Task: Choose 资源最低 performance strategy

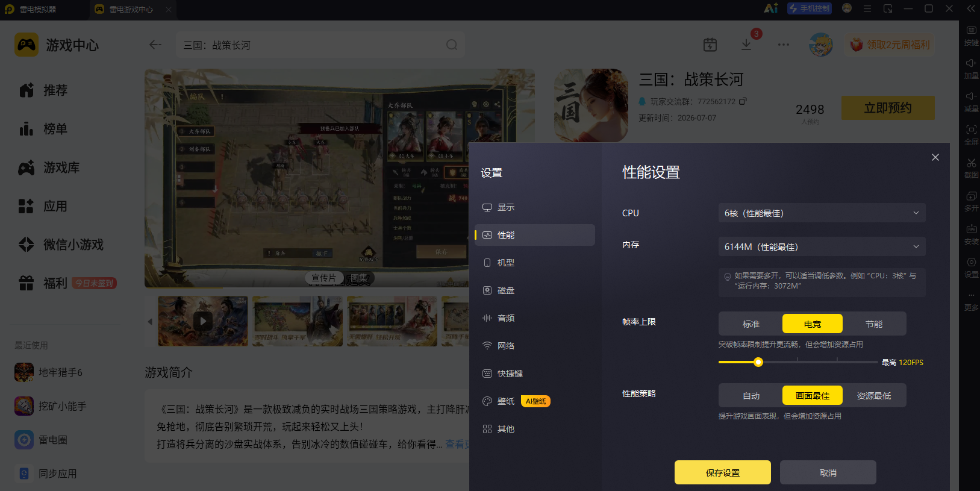Action: [874, 396]
